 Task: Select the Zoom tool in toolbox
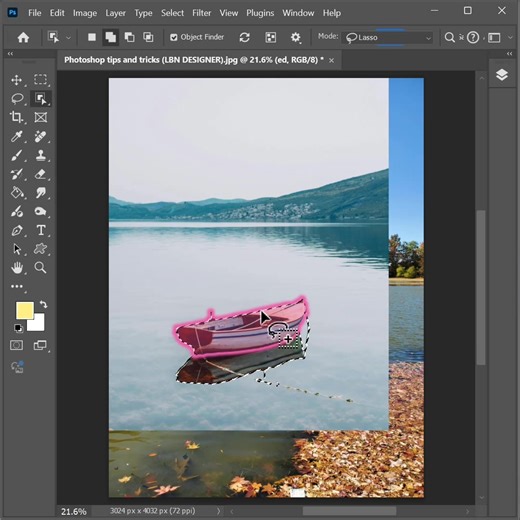pyautogui.click(x=41, y=268)
